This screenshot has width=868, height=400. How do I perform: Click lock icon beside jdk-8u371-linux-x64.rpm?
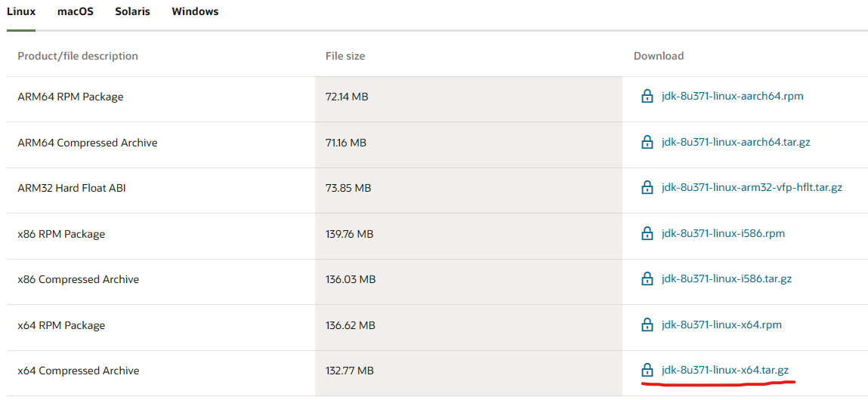(x=646, y=325)
